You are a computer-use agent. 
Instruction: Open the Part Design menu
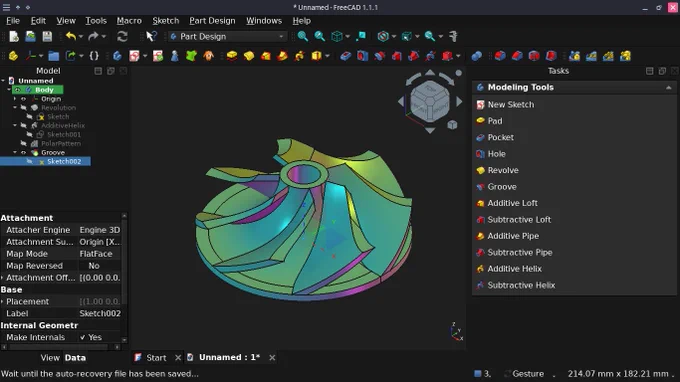pos(212,21)
